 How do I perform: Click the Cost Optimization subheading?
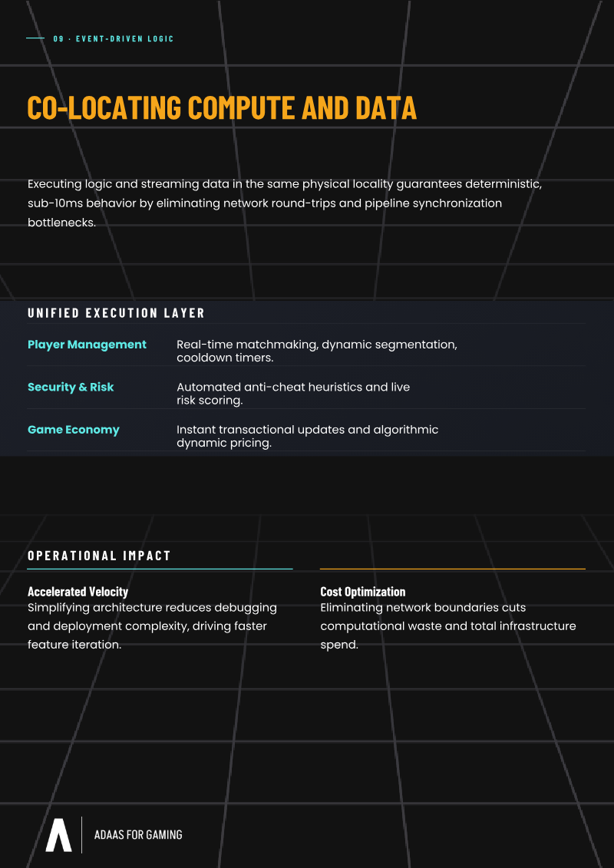click(x=362, y=591)
